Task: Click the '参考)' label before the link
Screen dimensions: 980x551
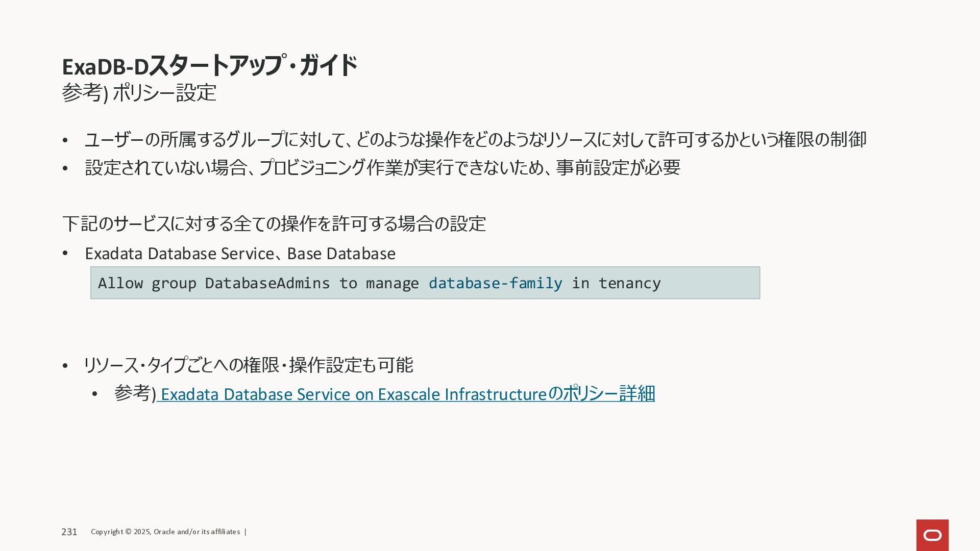Action: [x=135, y=393]
